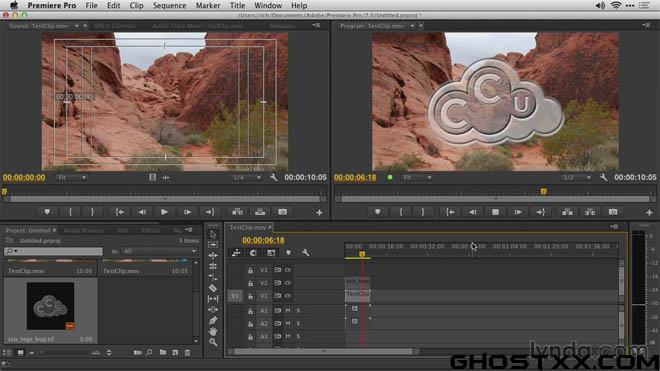Step back one frame in Source monitor
The width and height of the screenshot is (660, 371).
(x=142, y=212)
